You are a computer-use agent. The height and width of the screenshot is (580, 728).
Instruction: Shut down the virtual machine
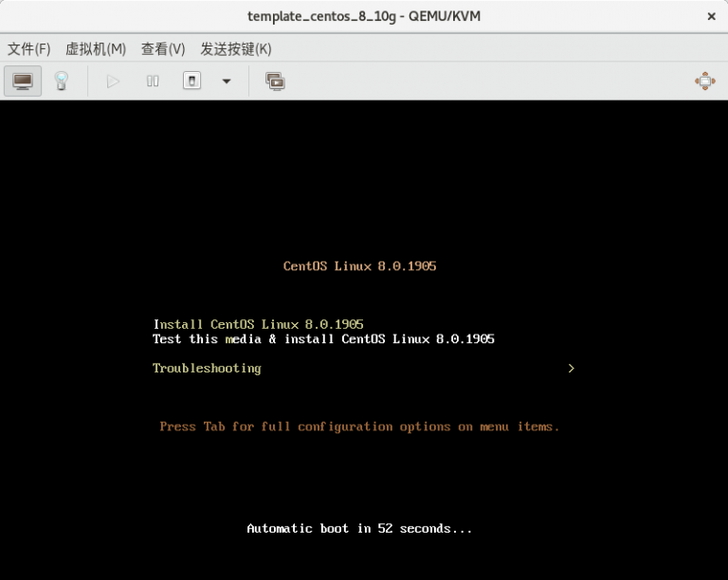[x=191, y=81]
